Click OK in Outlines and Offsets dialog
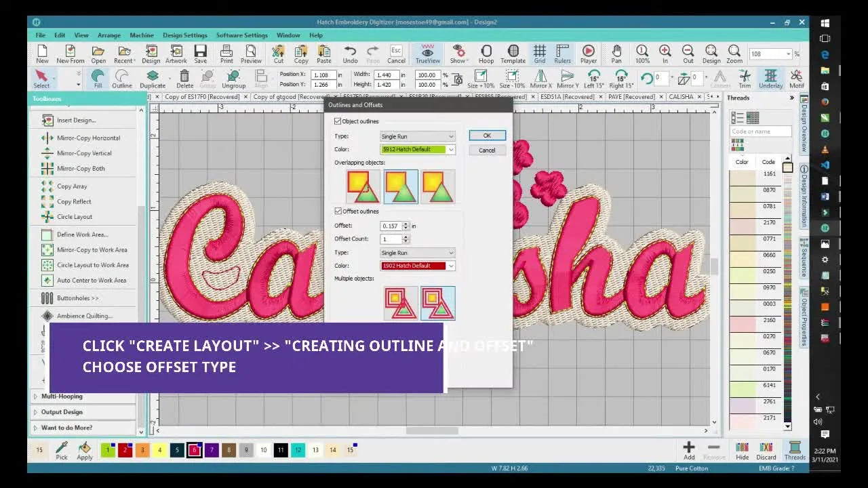868x488 pixels. pyautogui.click(x=486, y=135)
